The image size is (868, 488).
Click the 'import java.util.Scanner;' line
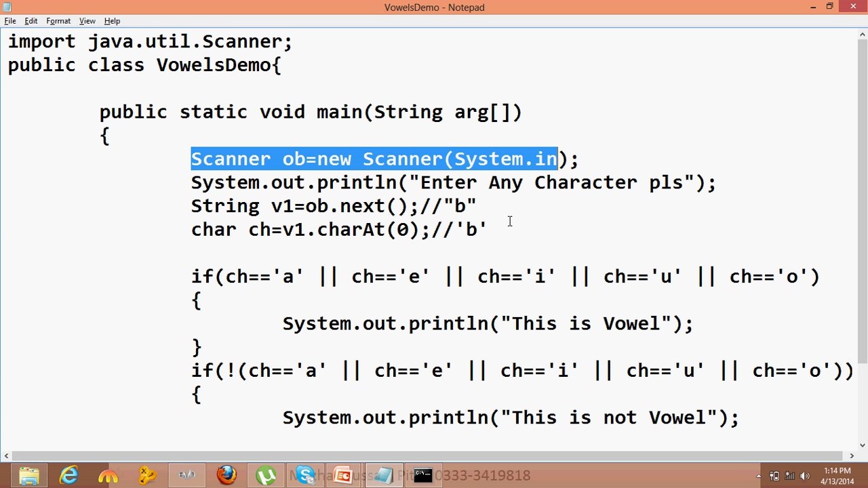[x=150, y=42]
